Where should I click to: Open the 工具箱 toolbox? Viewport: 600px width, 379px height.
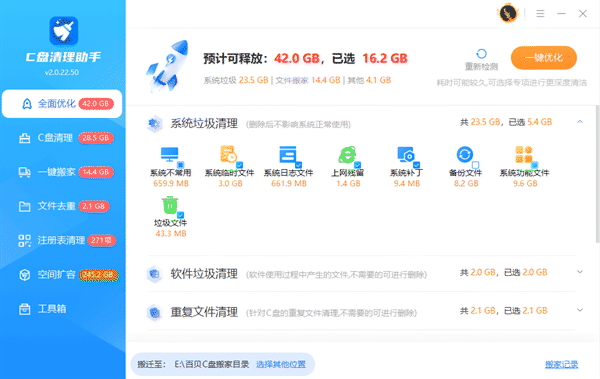[x=62, y=309]
